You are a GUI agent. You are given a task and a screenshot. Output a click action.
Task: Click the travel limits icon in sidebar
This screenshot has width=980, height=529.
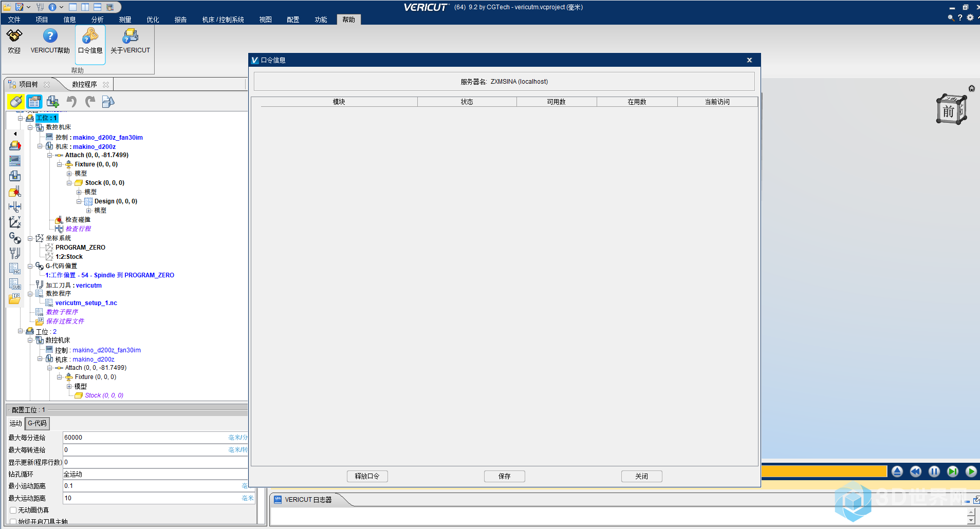coord(15,207)
